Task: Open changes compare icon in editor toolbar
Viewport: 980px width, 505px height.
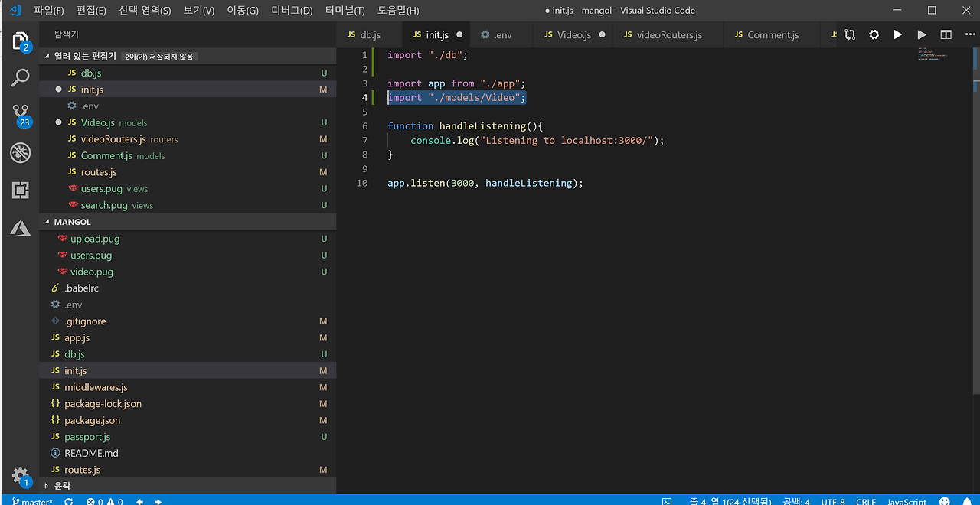Action: click(x=850, y=34)
